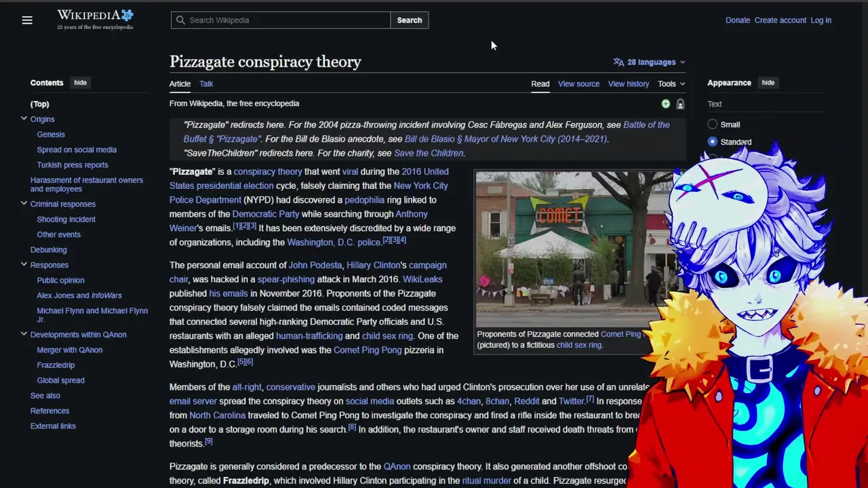Open the Comet Ping Pong photo thumbnail

pyautogui.click(x=578, y=249)
